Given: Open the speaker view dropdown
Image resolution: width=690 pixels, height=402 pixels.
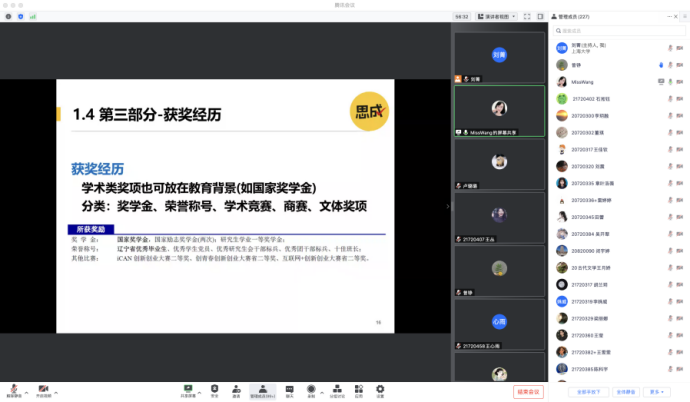Looking at the screenshot, I should click(x=495, y=17).
